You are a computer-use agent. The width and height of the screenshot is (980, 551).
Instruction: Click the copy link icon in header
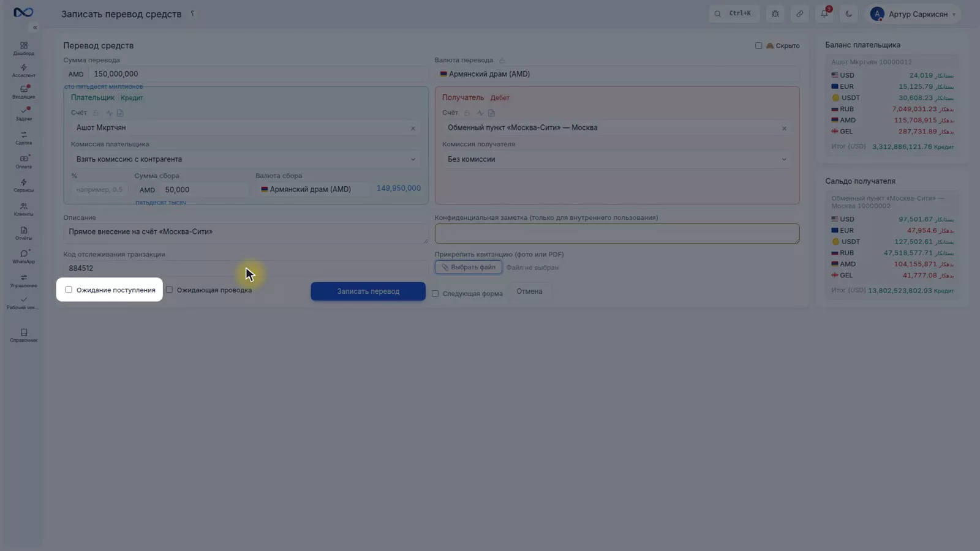(x=799, y=13)
